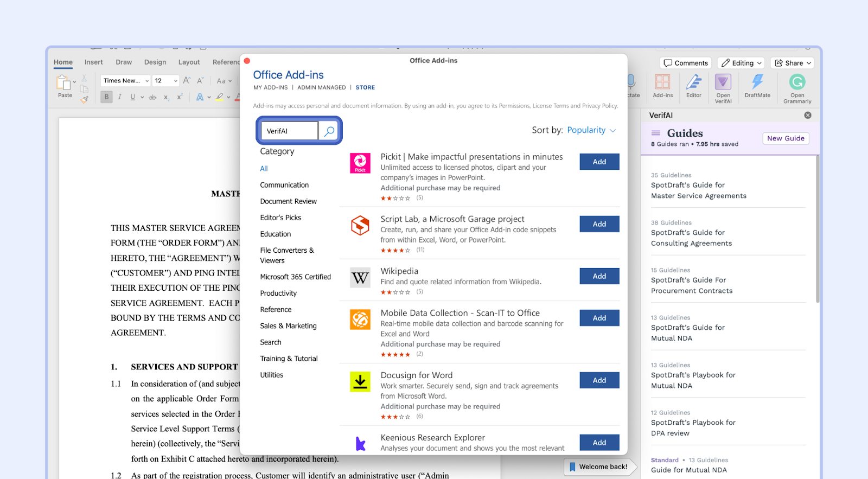Click the Format Painter brush icon
This screenshot has height=479, width=868.
(x=84, y=99)
